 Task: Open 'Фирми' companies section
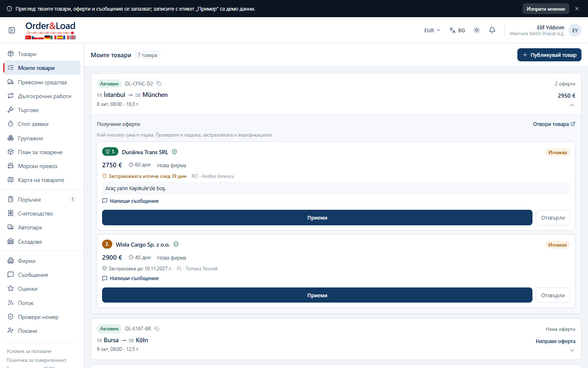click(x=42, y=261)
